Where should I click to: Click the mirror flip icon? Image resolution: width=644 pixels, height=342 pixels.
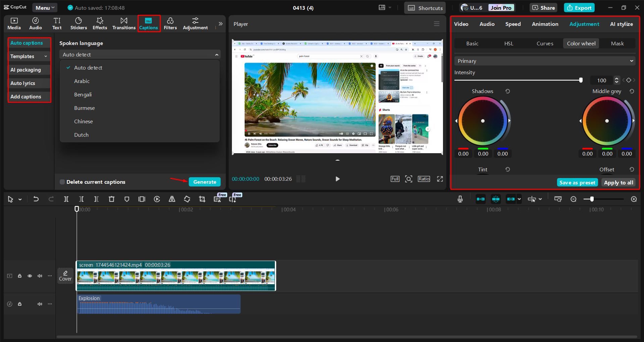[172, 199]
